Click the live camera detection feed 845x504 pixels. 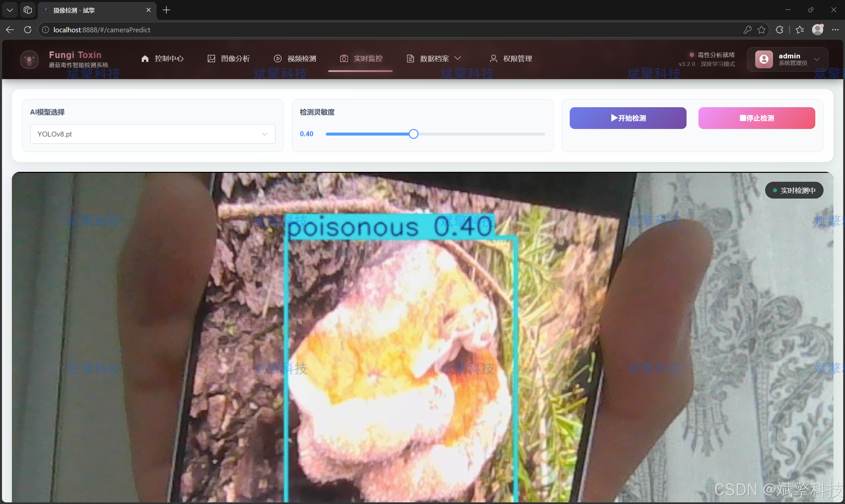[x=422, y=337]
